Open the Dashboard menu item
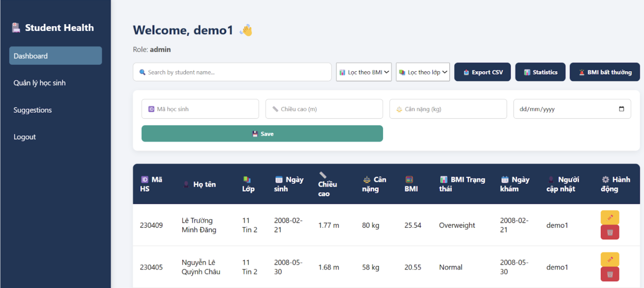Screen dimensions: 644x288 pyautogui.click(x=55, y=56)
